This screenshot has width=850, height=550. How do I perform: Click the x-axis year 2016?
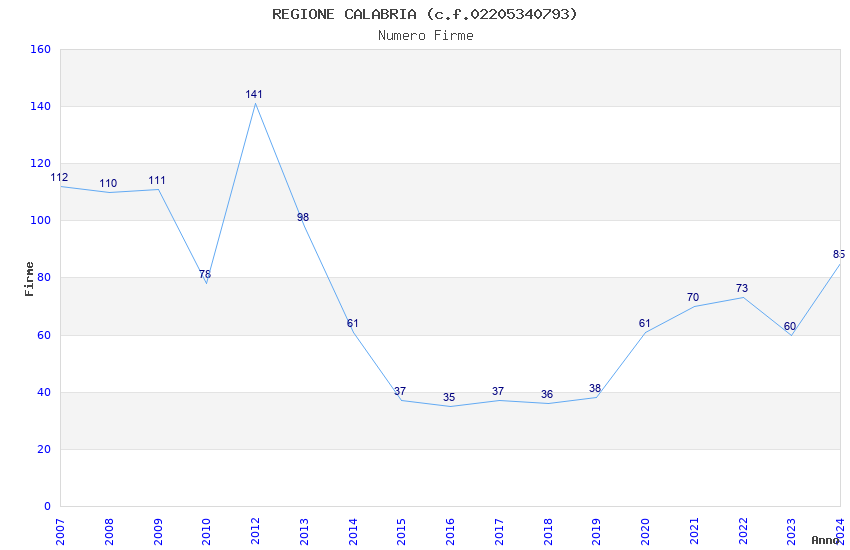pos(450,532)
